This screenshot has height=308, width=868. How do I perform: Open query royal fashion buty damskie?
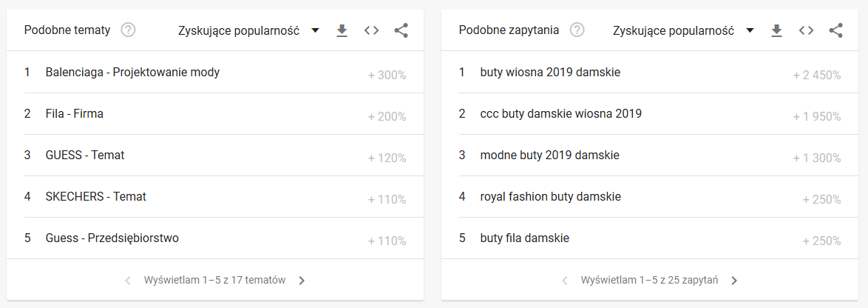click(x=651, y=197)
